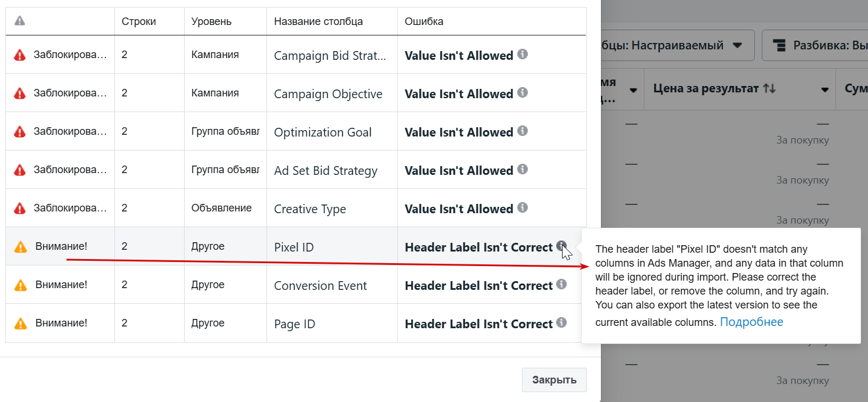Click info icon in Ad Set Bid Strategy row
The width and height of the screenshot is (868, 402).
(523, 169)
